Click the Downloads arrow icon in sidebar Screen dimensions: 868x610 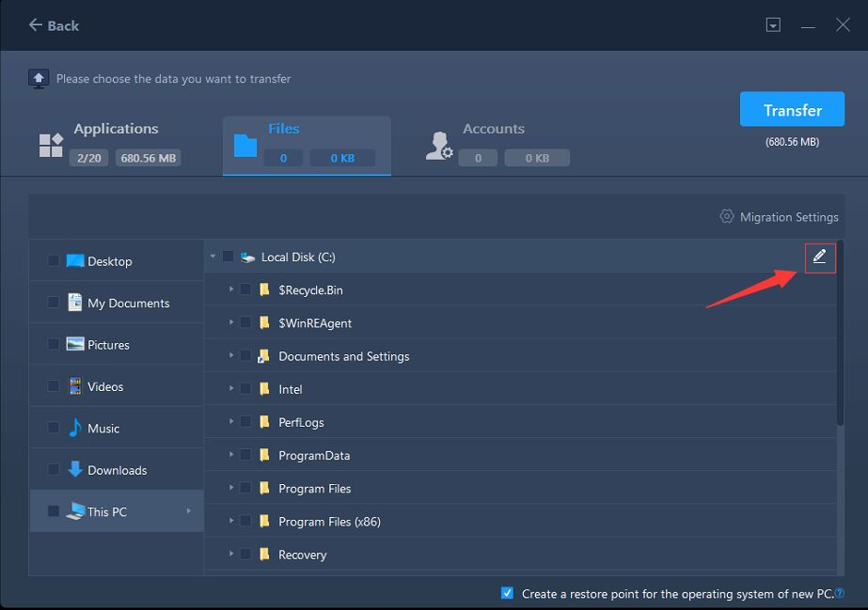[74, 469]
